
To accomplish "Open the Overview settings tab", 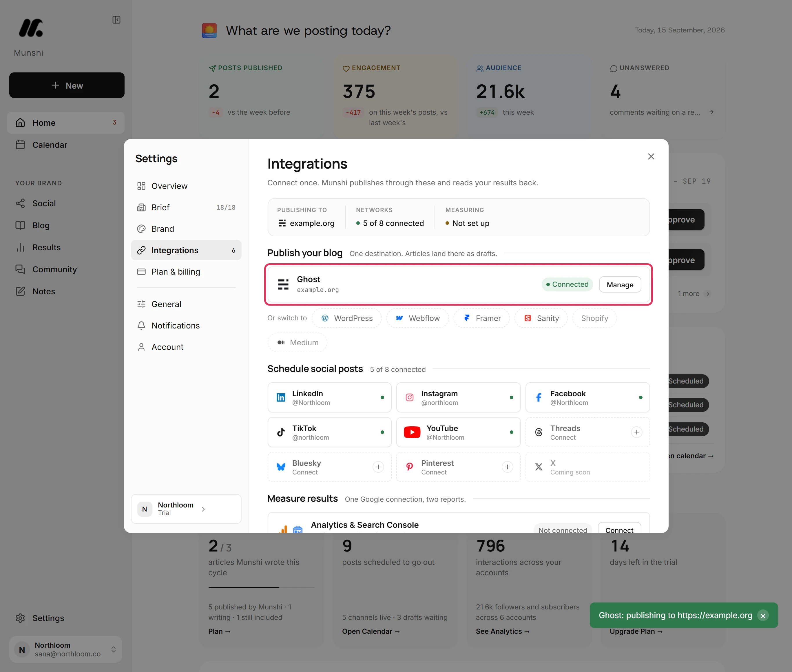I will [186, 186].
